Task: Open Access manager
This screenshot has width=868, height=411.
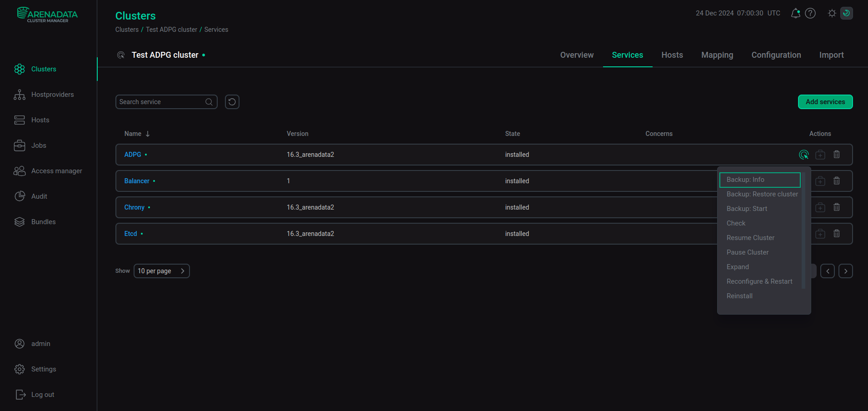Action: point(48,171)
